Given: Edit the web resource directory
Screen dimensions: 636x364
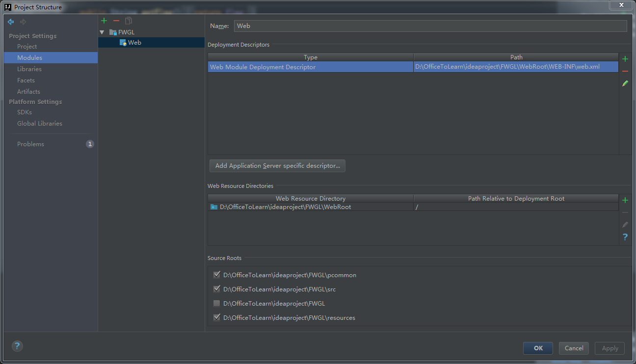Looking at the screenshot, I should 625,225.
